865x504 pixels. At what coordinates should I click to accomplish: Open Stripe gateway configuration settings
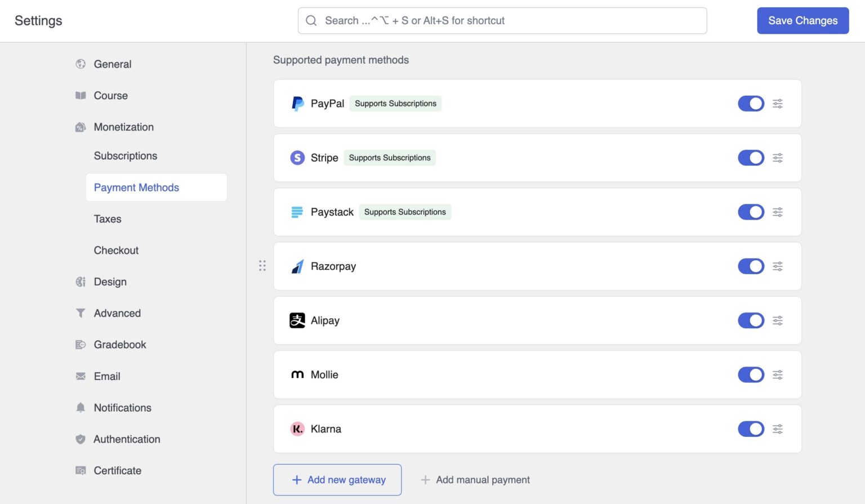(778, 158)
